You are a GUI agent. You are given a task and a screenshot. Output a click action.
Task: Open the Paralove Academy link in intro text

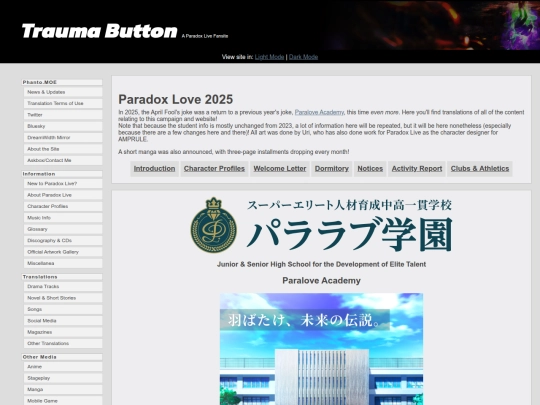(x=319, y=112)
